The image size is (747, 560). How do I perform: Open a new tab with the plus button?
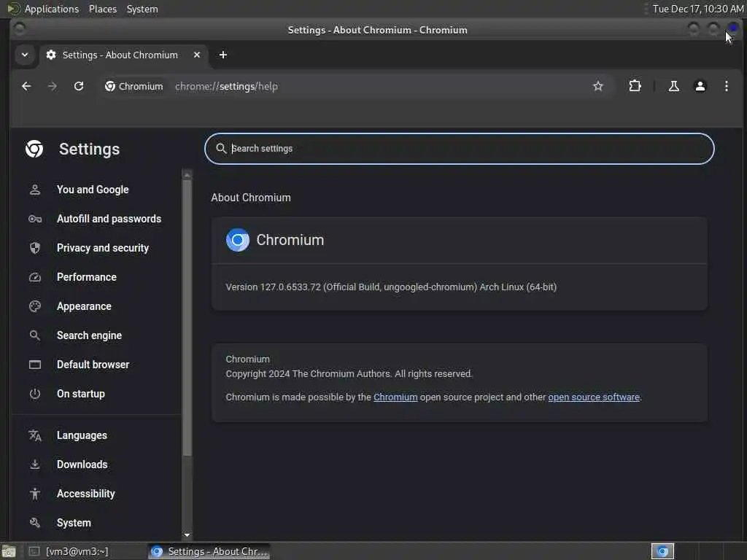(223, 55)
